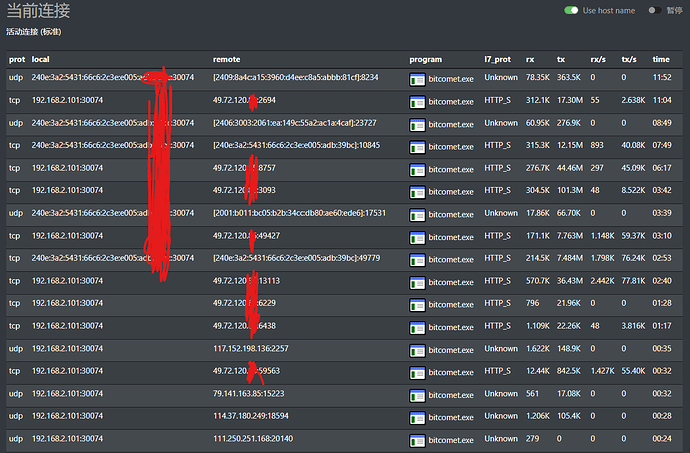Click tx value 17.30M
The height and width of the screenshot is (453, 690).
pos(570,100)
